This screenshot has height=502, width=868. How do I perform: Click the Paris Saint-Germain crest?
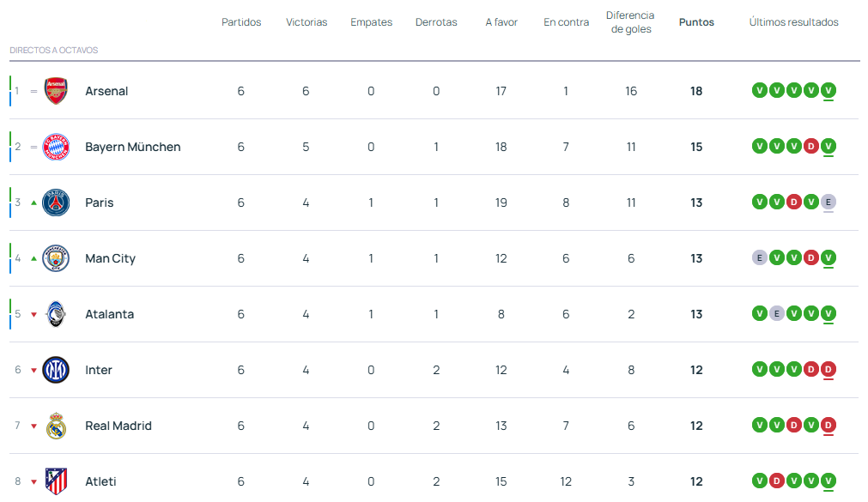pos(56,203)
